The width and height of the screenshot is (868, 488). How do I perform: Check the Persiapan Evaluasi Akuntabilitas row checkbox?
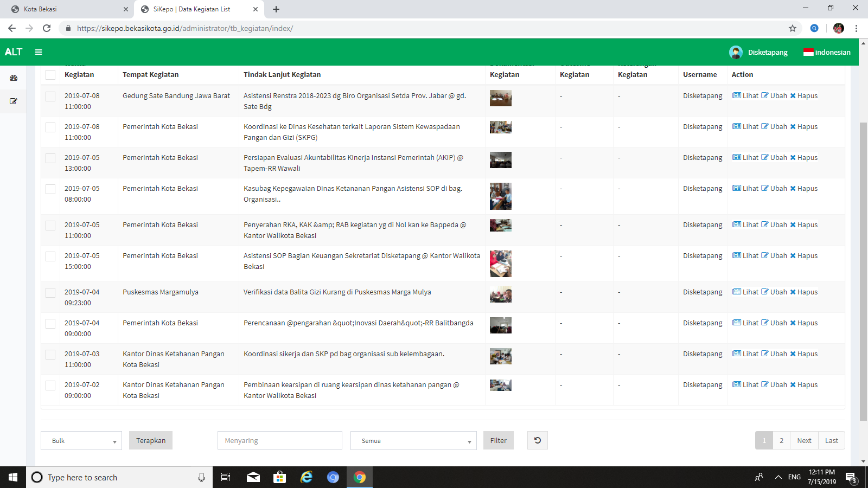pyautogui.click(x=50, y=158)
